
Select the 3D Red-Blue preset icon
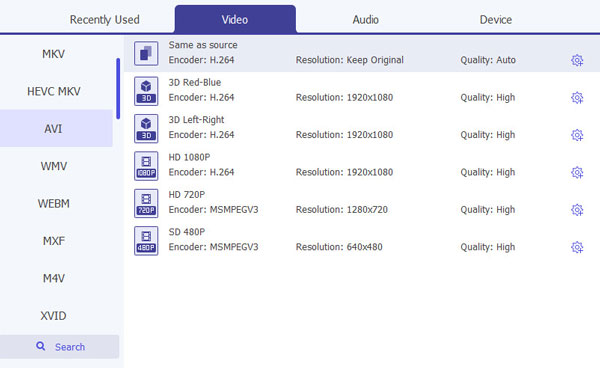146,91
